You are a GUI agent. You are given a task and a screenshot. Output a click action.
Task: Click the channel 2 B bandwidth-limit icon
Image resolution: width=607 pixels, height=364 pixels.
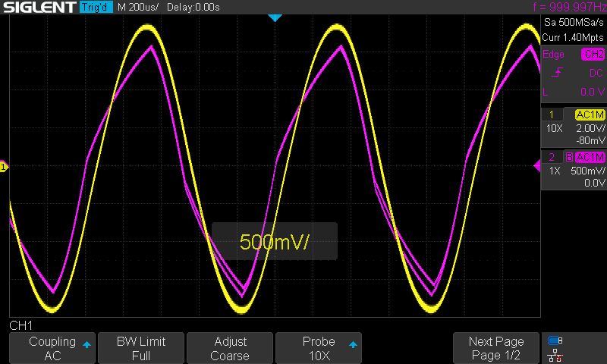coord(570,157)
